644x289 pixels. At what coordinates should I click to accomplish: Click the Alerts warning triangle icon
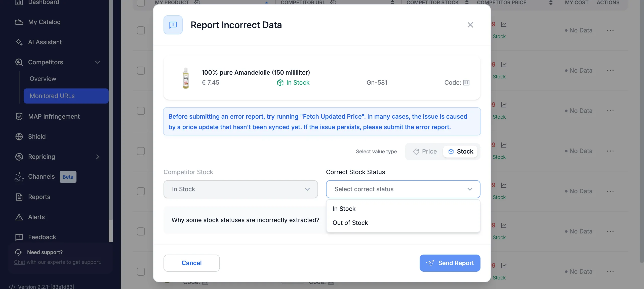[19, 217]
